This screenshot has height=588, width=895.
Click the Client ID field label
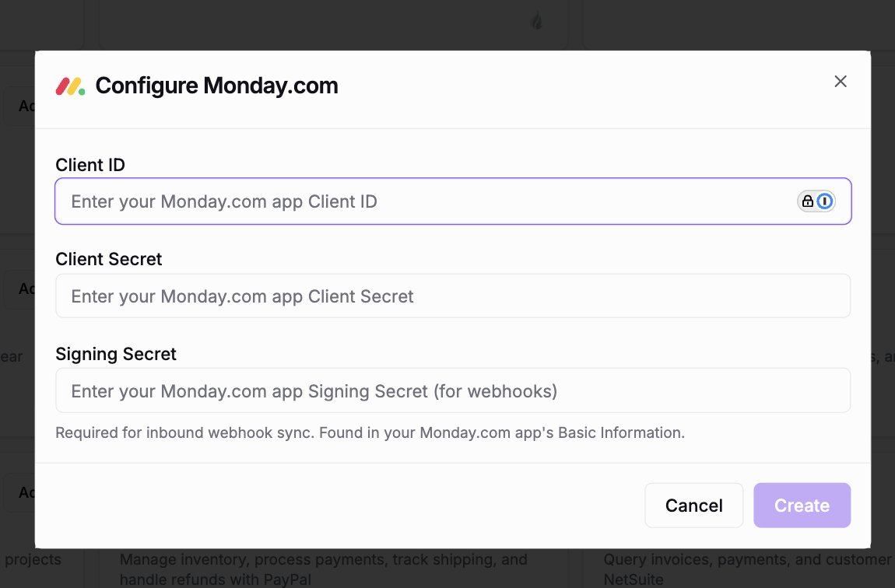(x=90, y=165)
